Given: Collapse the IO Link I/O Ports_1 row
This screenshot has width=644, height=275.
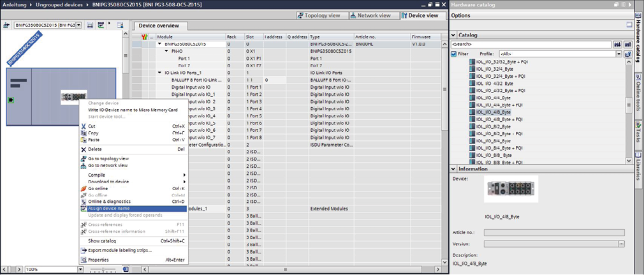Looking at the screenshot, I should coord(159,73).
